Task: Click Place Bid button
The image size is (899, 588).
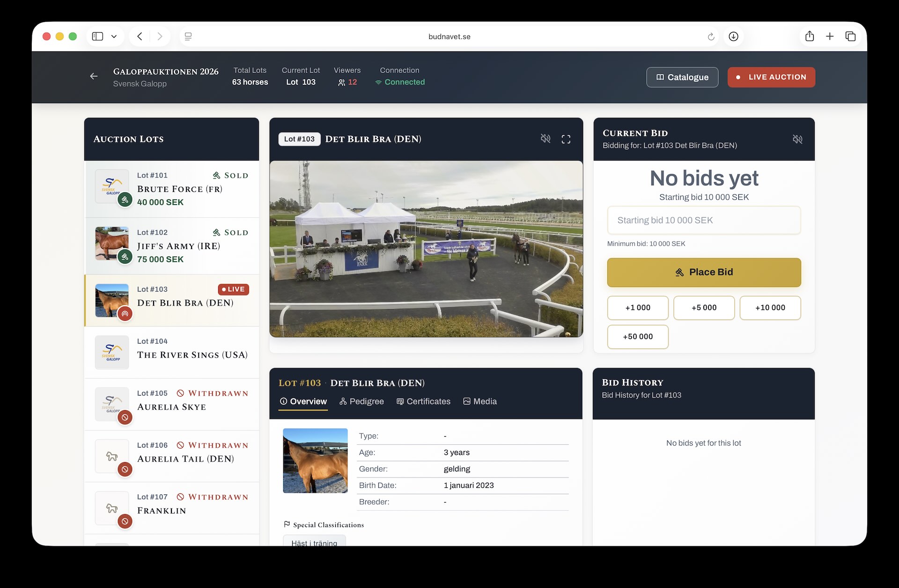Action: click(704, 272)
